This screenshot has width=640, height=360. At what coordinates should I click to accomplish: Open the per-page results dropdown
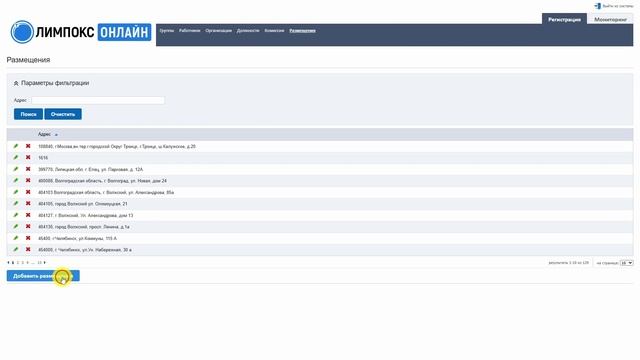[x=627, y=263]
